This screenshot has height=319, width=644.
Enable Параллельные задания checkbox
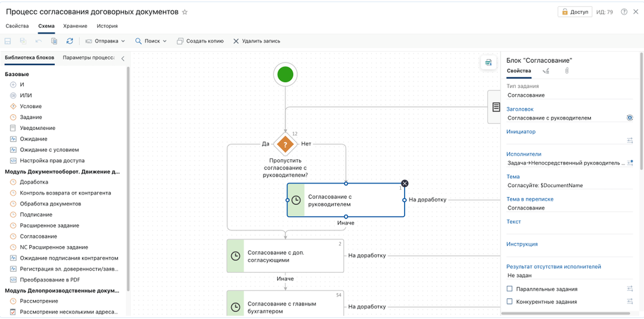[510, 289]
